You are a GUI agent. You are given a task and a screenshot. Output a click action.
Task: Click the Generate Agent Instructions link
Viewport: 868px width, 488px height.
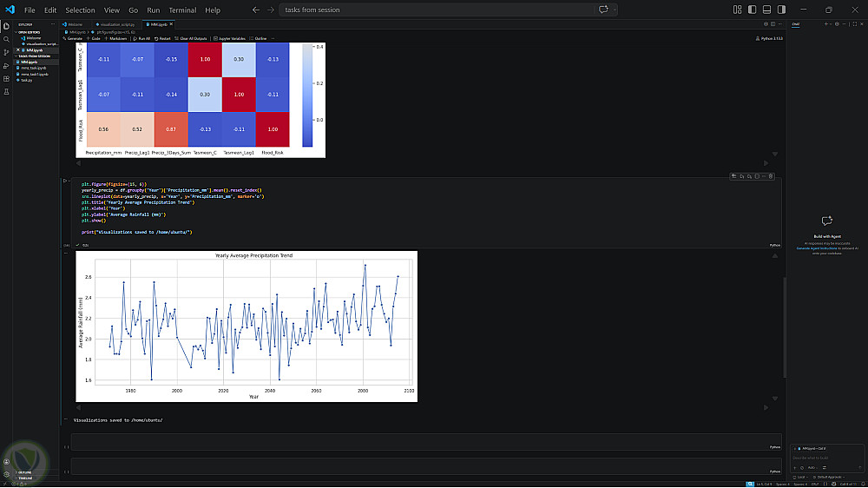pos(817,248)
